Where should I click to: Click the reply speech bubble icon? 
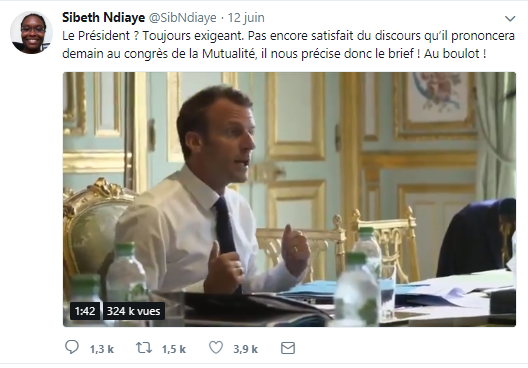click(71, 347)
